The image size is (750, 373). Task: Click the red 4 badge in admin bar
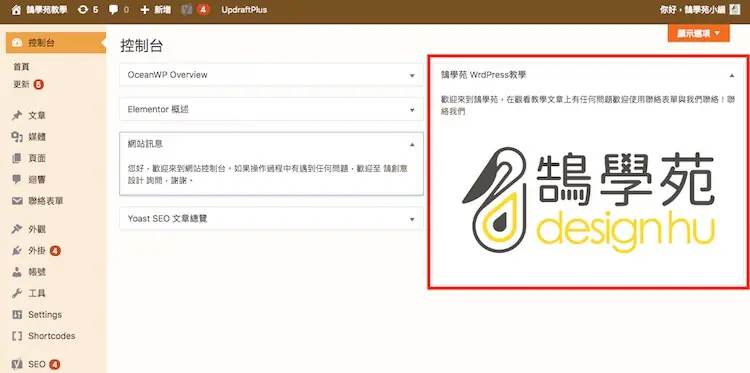[203, 10]
